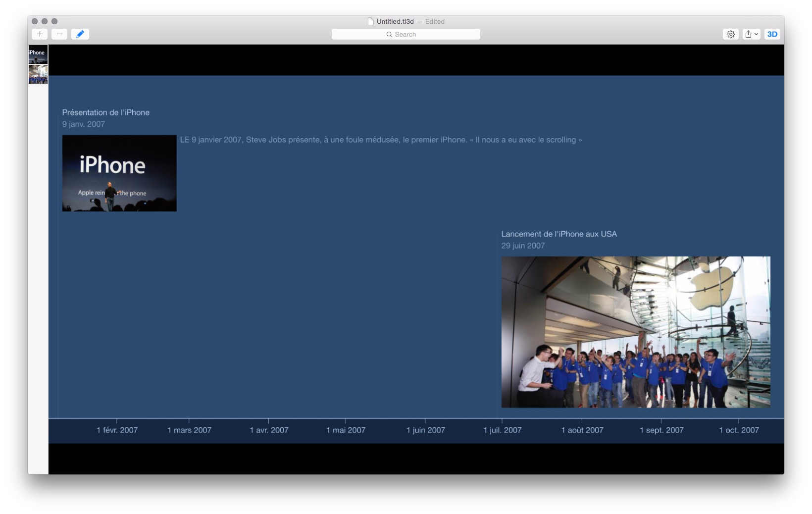Click the 1 avr. 2007 timeline marker
The width and height of the screenshot is (812, 514).
point(269,430)
